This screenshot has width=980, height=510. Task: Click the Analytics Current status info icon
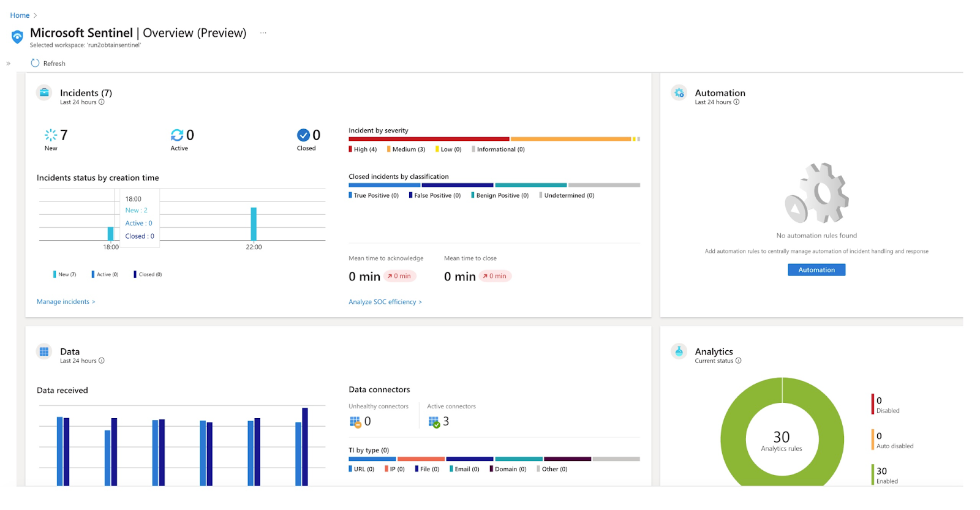point(738,361)
